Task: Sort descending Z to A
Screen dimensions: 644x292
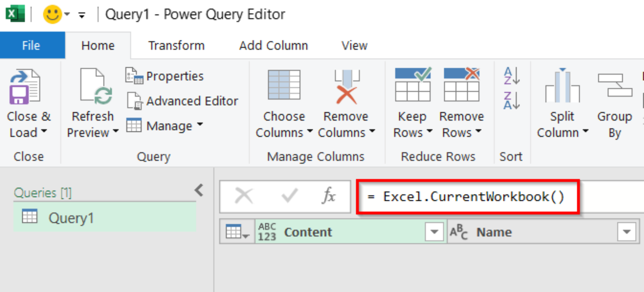Action: (512, 101)
